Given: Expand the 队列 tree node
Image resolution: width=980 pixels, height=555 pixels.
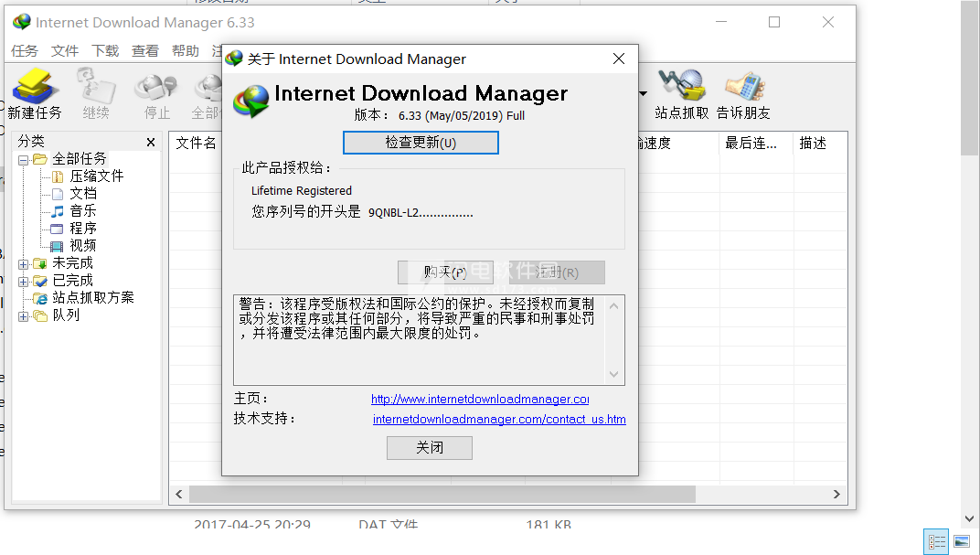Looking at the screenshot, I should 23,317.
